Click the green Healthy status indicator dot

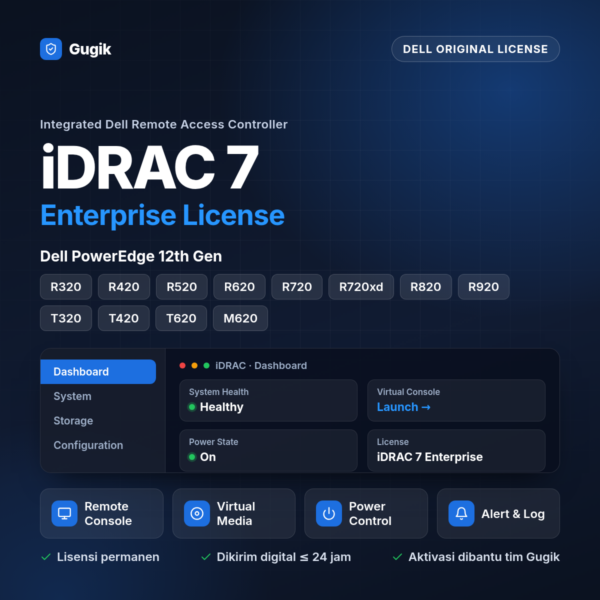click(192, 407)
